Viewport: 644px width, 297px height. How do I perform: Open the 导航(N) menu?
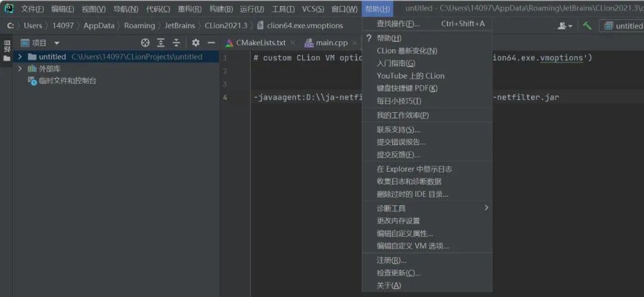126,8
